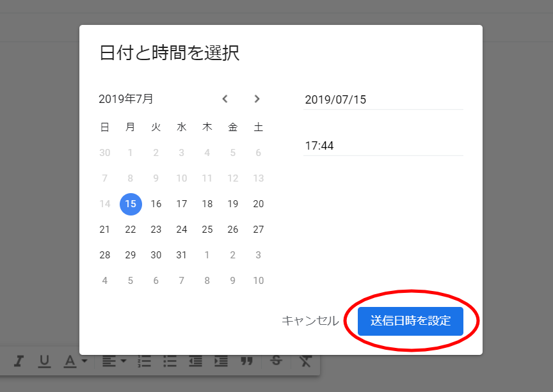Image resolution: width=553 pixels, height=392 pixels.
Task: Click the 送信日時を設定 button
Action: (x=410, y=321)
